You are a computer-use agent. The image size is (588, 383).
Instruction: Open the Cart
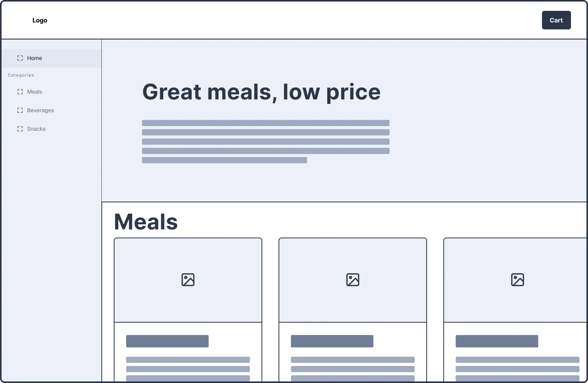[x=556, y=20]
